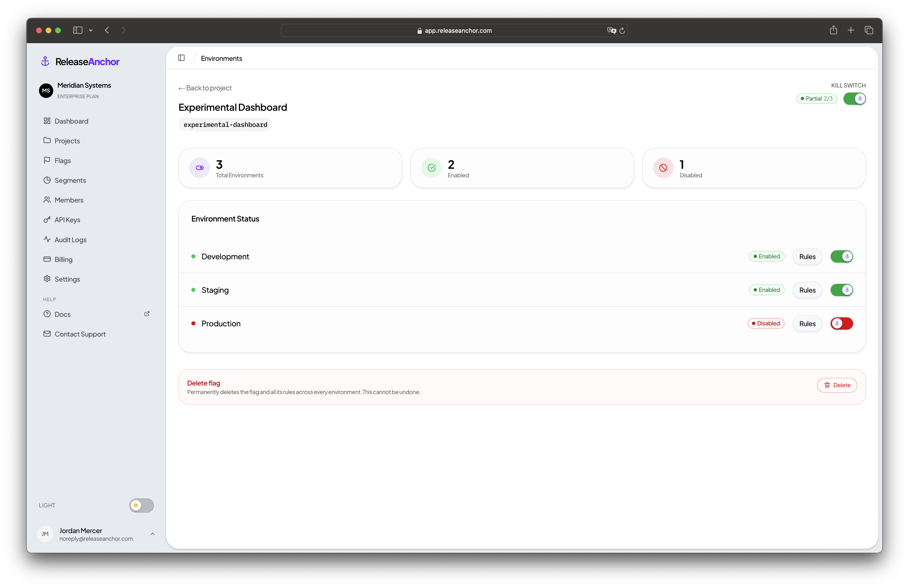The image size is (909, 588).
Task: Click the Meridian Systems MS avatar
Action: click(x=46, y=91)
